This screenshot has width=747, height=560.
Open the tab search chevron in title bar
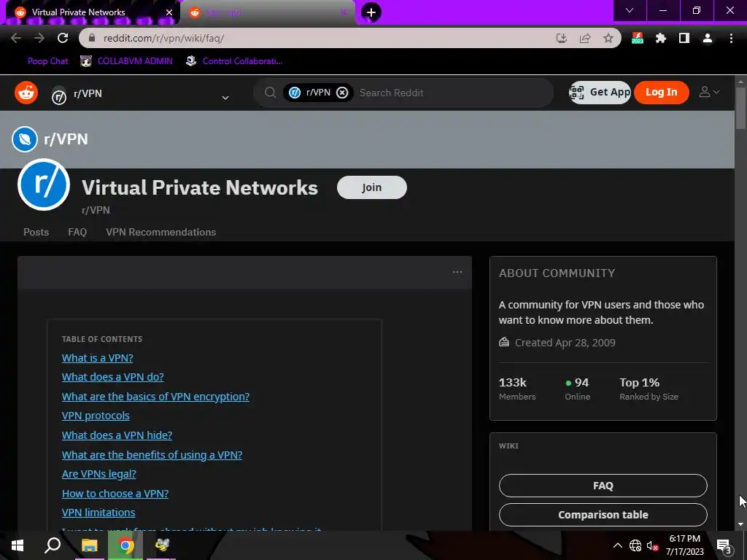click(x=630, y=10)
